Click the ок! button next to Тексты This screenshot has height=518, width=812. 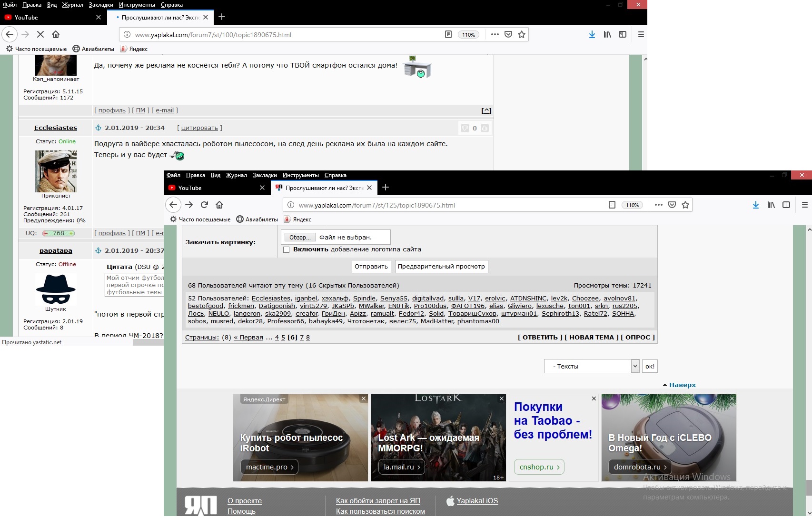(650, 366)
